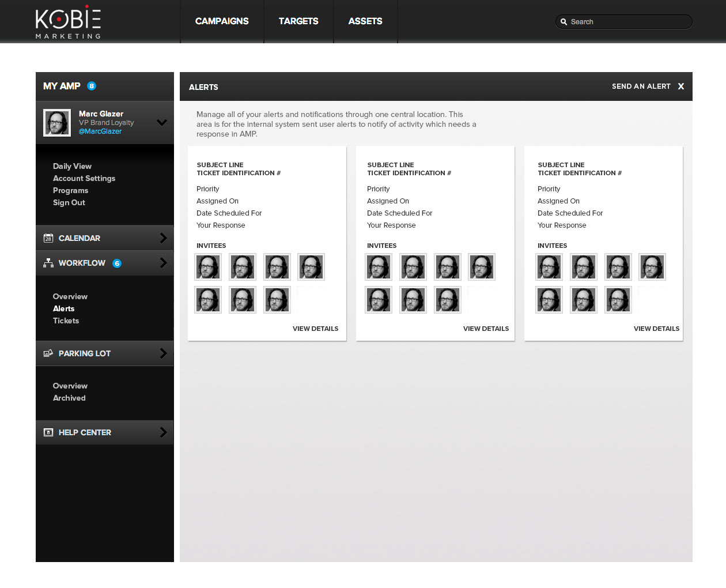The width and height of the screenshot is (726, 588).
Task: Click Subject Line in first alert card
Action: [x=220, y=165]
